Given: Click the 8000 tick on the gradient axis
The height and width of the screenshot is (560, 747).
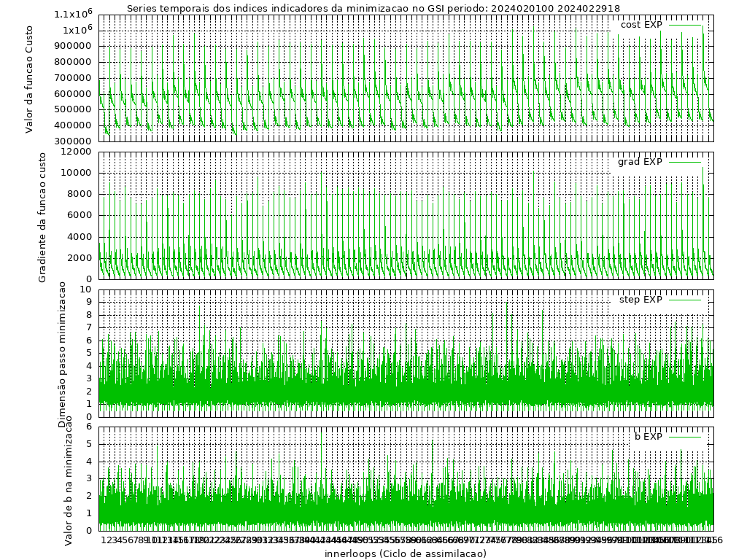Looking at the screenshot, I should tap(82, 194).
